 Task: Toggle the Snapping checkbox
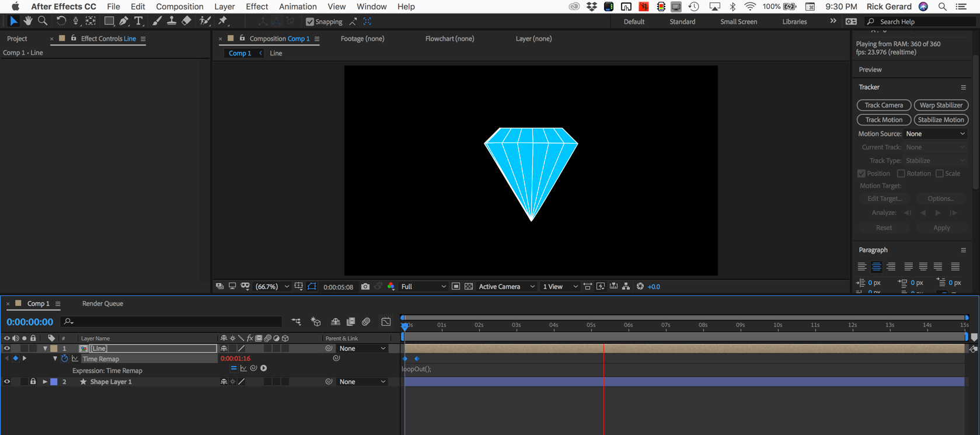pyautogui.click(x=310, y=22)
